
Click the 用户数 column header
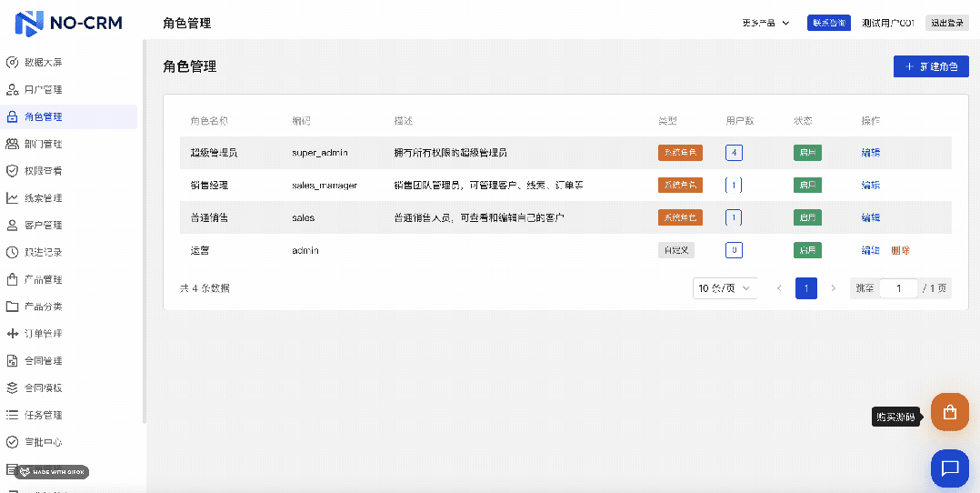coord(740,120)
